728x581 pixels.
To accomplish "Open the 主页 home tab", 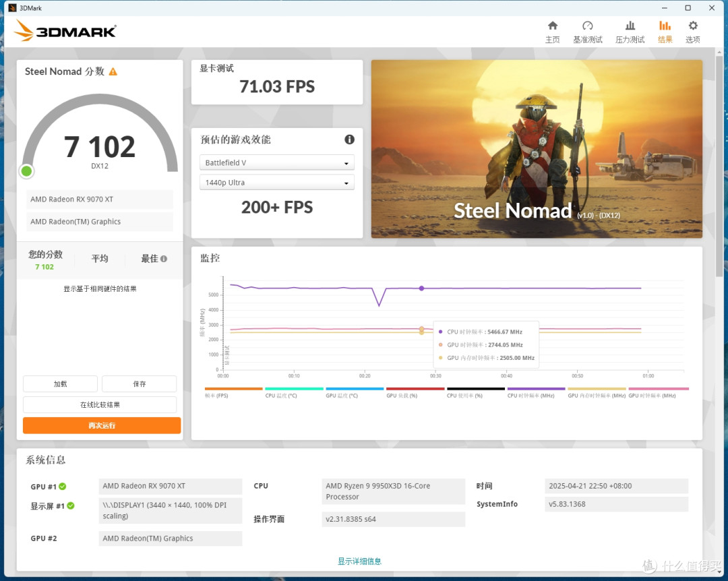I will click(552, 32).
